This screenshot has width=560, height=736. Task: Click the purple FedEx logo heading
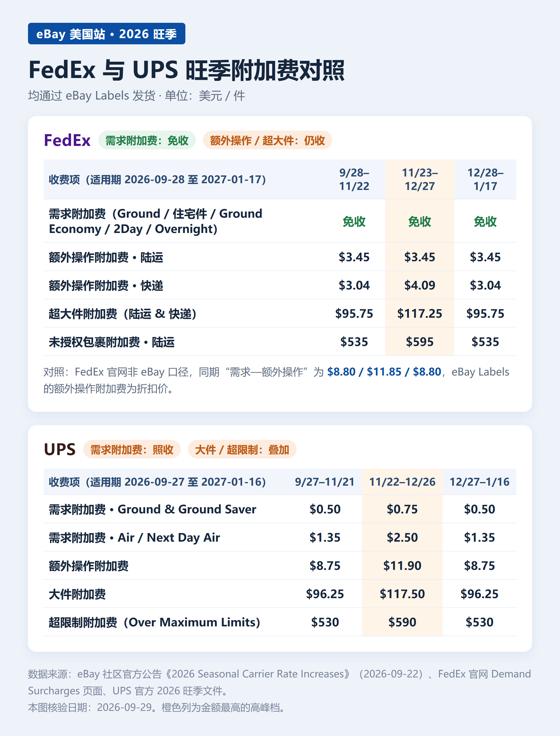tap(67, 140)
